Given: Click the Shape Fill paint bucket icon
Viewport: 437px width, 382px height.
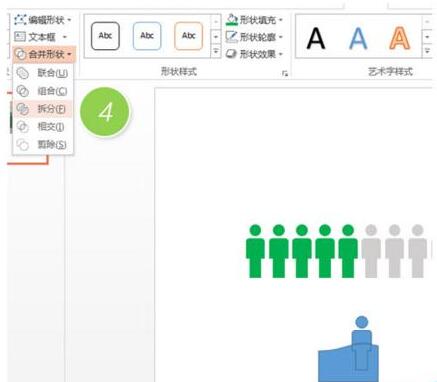Looking at the screenshot, I should pos(232,20).
